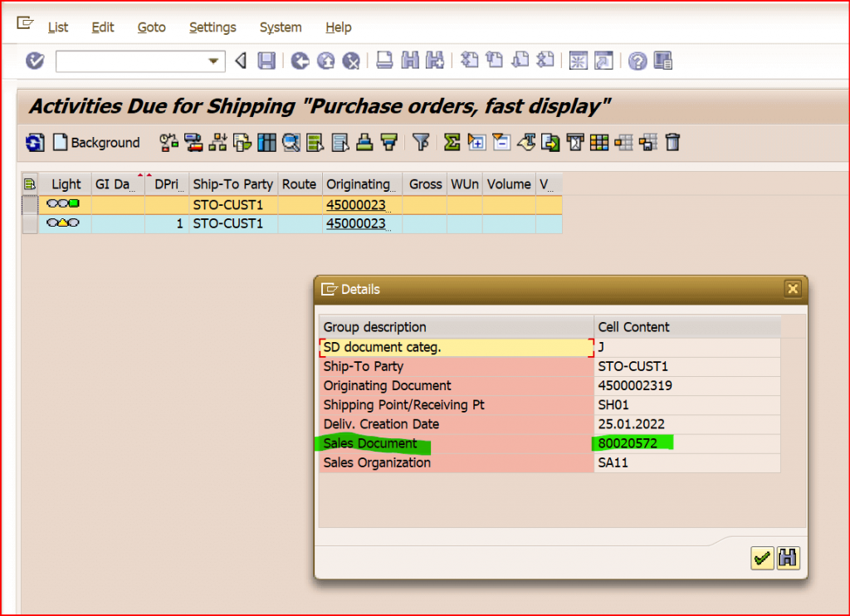The image size is (850, 616).
Task: Click the Refresh icon left of Background
Action: (x=35, y=143)
